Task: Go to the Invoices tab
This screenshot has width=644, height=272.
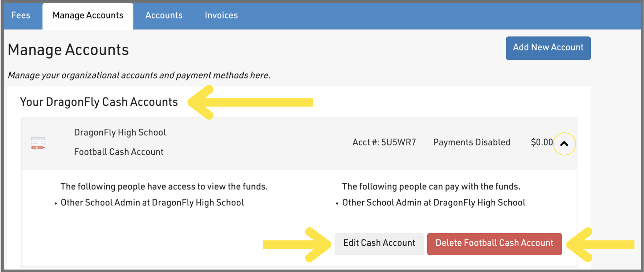Action: coord(221,16)
